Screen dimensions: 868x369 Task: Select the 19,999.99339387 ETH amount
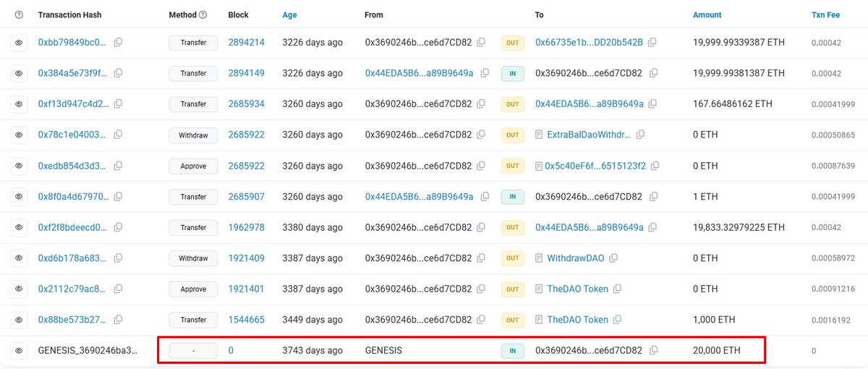[739, 43]
